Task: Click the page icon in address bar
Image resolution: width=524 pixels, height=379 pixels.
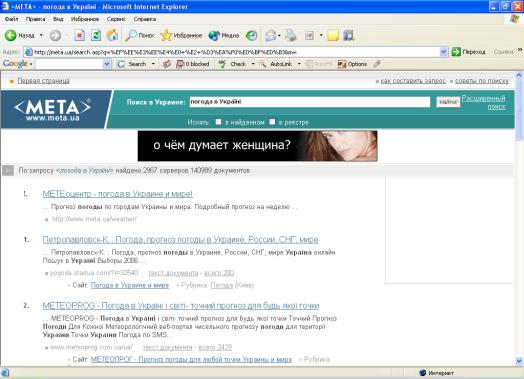Action: click(29, 52)
